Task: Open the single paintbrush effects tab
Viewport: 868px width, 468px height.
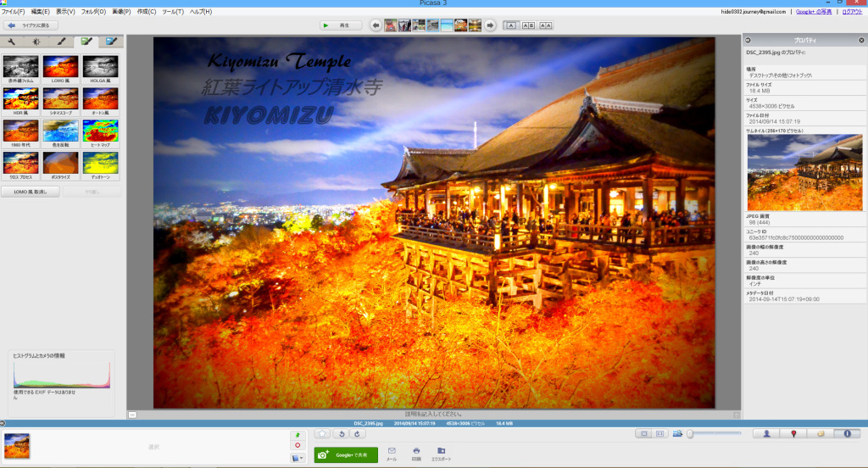Action: (x=61, y=42)
